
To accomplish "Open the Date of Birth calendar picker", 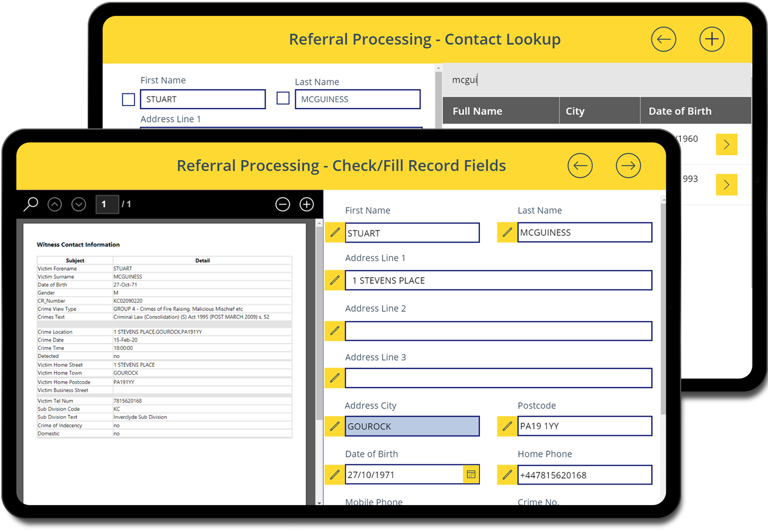I will 470,474.
